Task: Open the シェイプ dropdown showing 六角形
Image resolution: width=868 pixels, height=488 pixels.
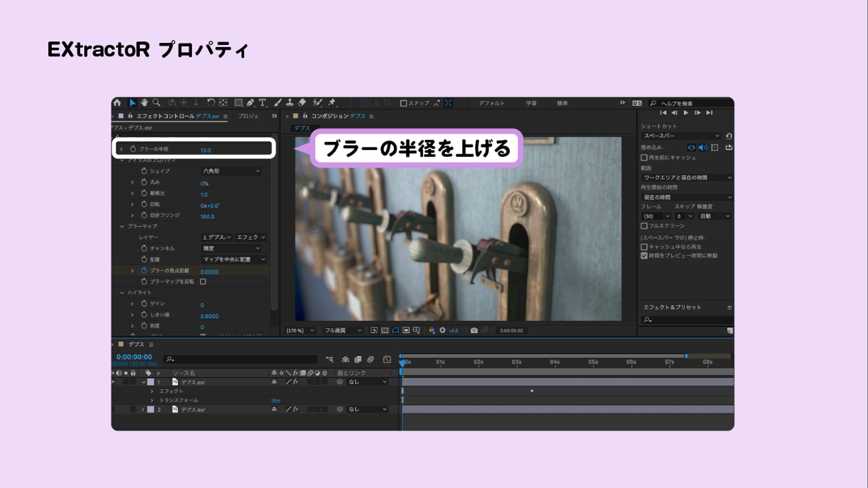Action: click(x=231, y=171)
